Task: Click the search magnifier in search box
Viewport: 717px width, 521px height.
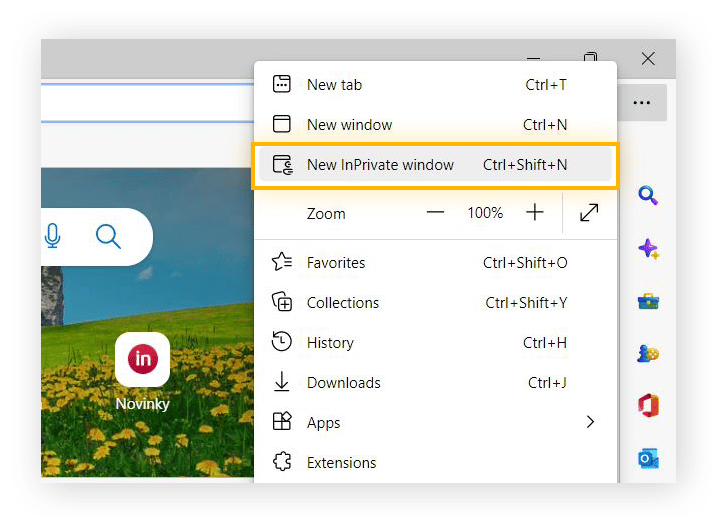Action: 108,236
